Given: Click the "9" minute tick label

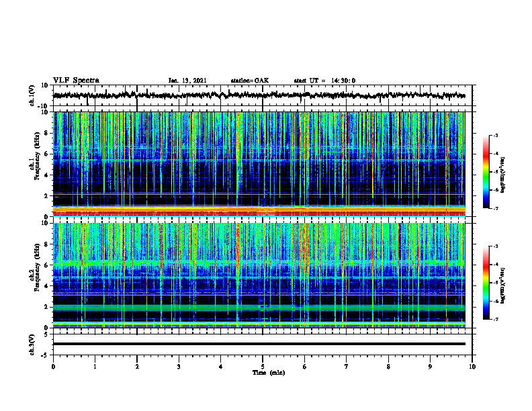Looking at the screenshot, I should point(430,367).
